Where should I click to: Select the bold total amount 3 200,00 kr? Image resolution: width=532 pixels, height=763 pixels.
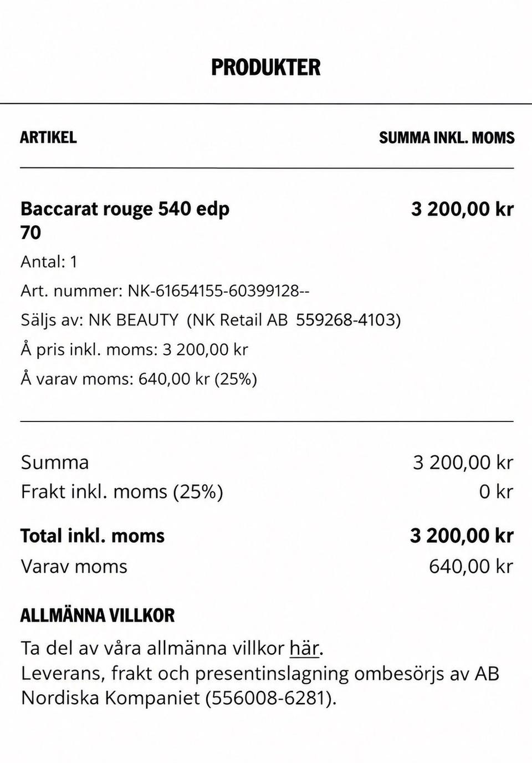pyautogui.click(x=462, y=536)
